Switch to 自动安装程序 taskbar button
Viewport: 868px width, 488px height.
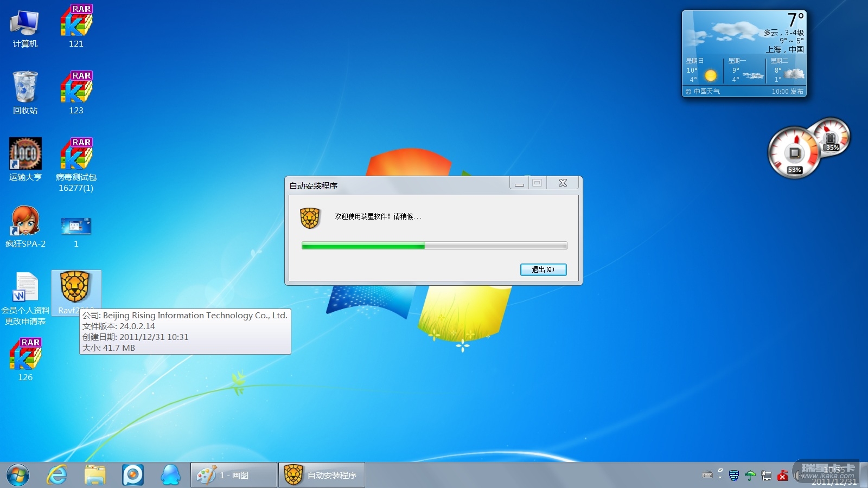click(321, 475)
